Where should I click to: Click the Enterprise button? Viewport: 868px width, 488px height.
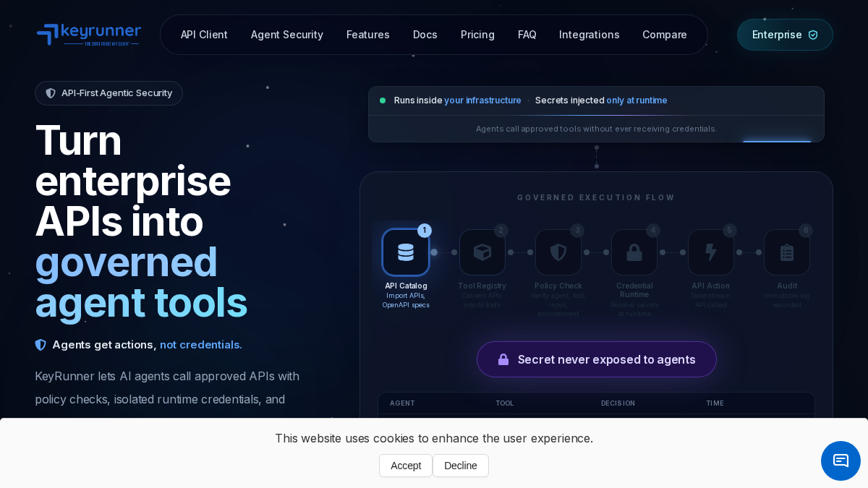tap(785, 35)
